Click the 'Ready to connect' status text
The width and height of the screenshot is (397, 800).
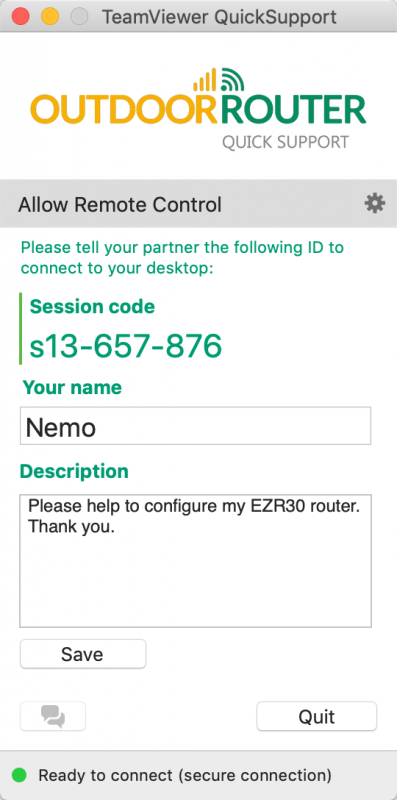(185, 776)
